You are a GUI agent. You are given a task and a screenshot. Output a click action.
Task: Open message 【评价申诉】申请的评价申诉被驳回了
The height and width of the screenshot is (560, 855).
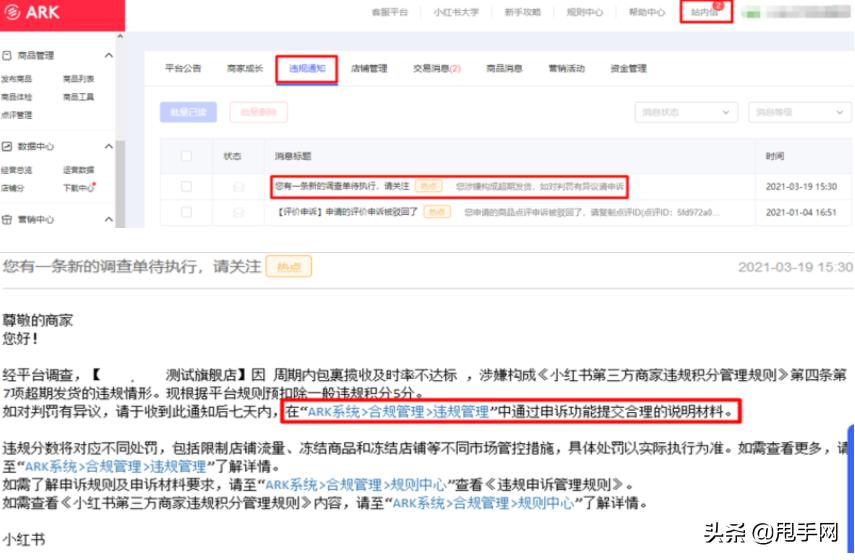347,212
